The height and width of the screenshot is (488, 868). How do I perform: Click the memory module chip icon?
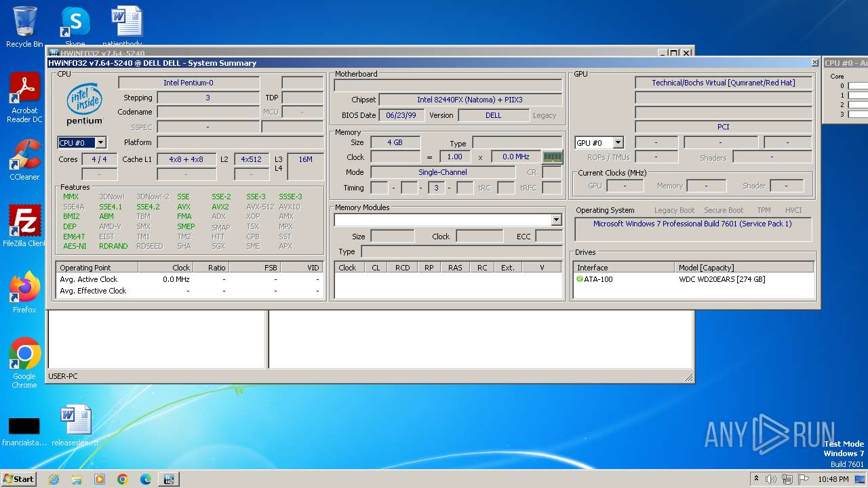click(553, 157)
